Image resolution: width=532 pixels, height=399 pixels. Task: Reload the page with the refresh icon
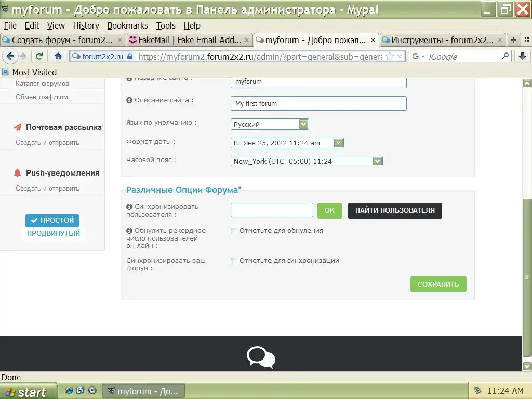(x=39, y=56)
